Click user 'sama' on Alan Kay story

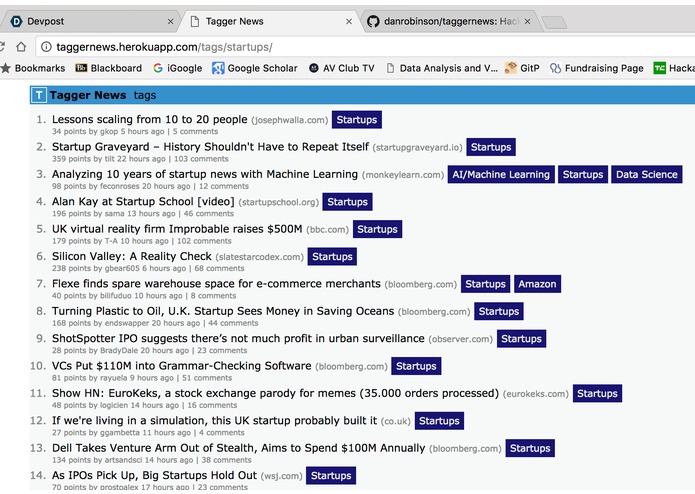pos(114,214)
